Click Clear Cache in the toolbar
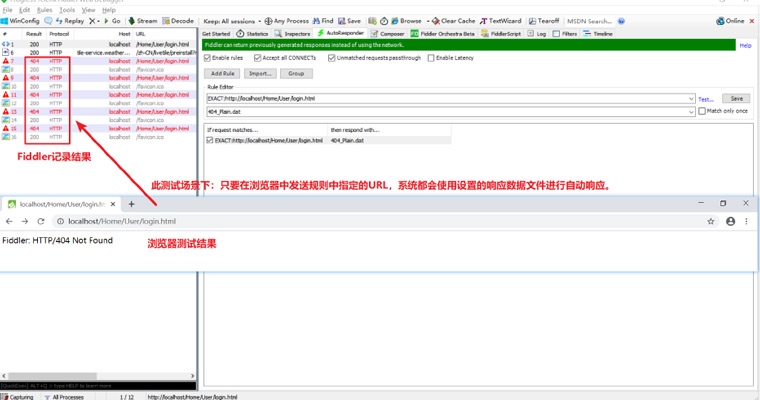The width and height of the screenshot is (760, 400). (454, 21)
